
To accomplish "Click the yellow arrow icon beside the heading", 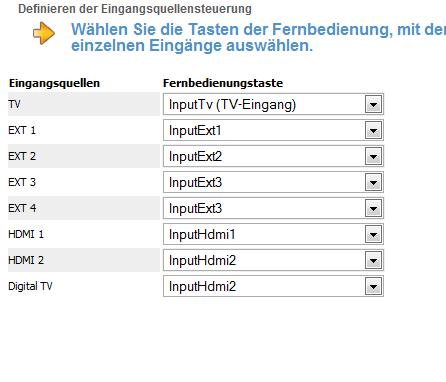I will click(44, 33).
